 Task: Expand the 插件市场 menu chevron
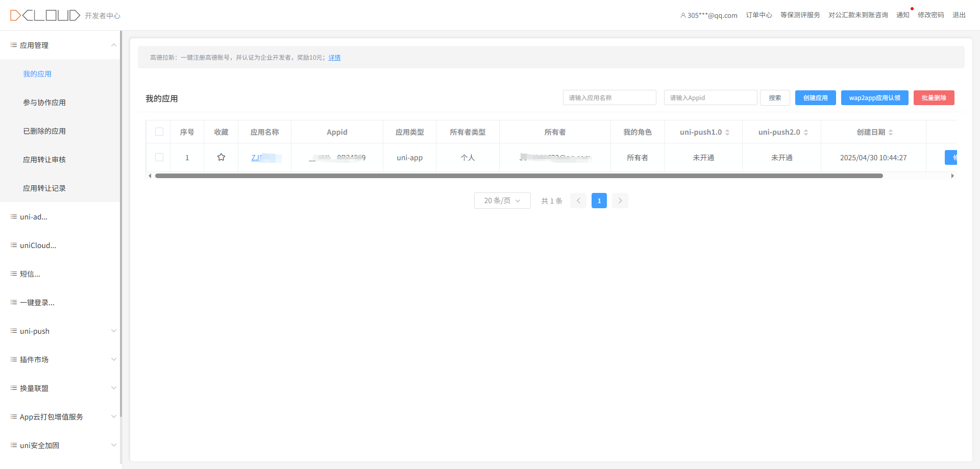114,359
